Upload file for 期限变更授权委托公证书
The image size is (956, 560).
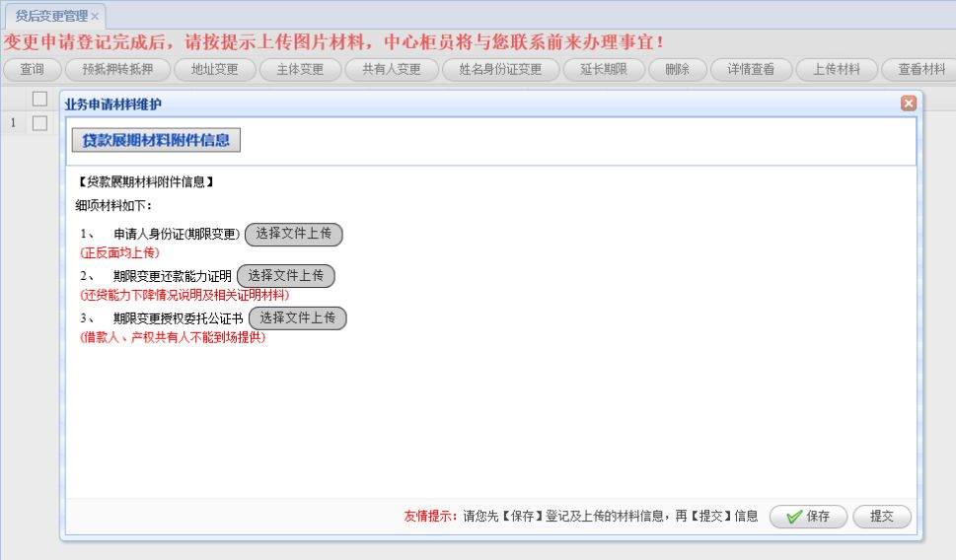click(x=298, y=318)
